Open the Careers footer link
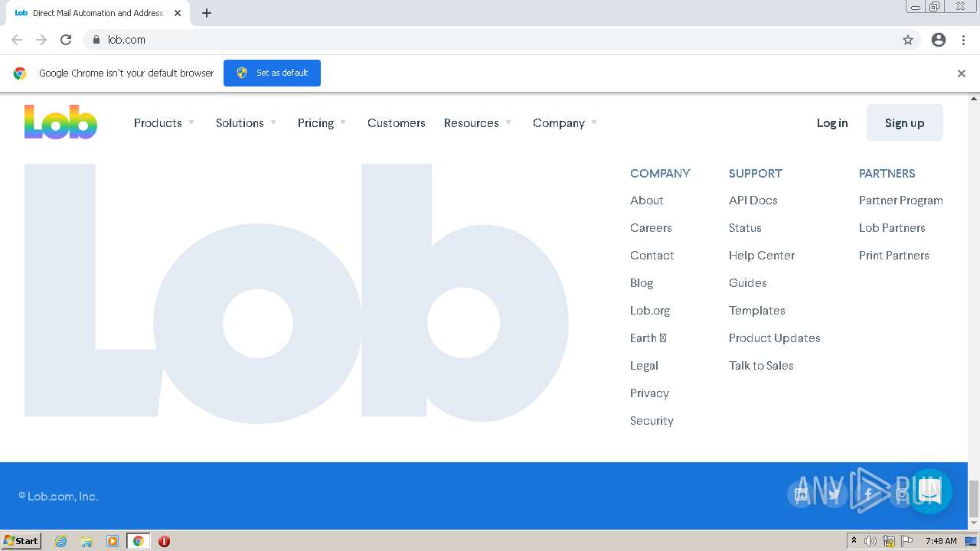This screenshot has height=551, width=980. tap(651, 228)
